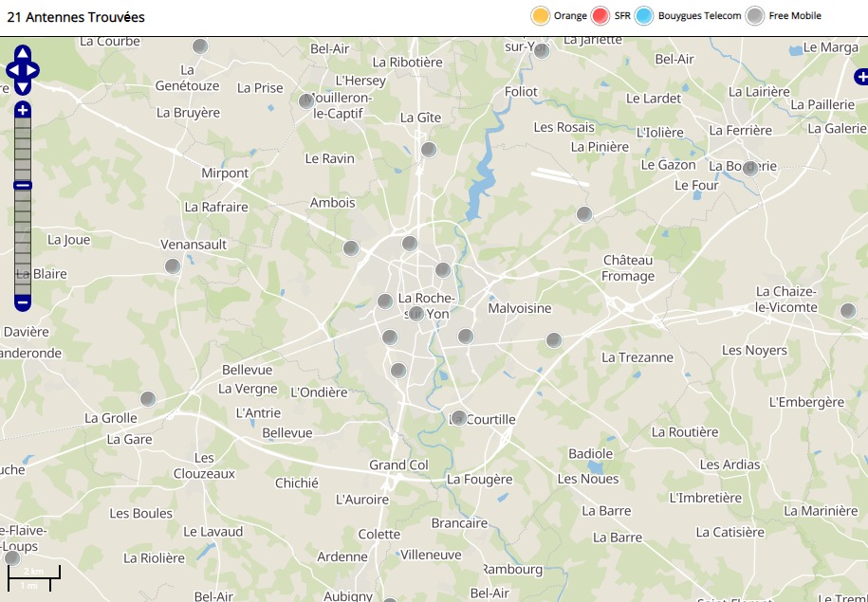Pan the map down with arrow control
The height and width of the screenshot is (602, 868).
point(23,87)
